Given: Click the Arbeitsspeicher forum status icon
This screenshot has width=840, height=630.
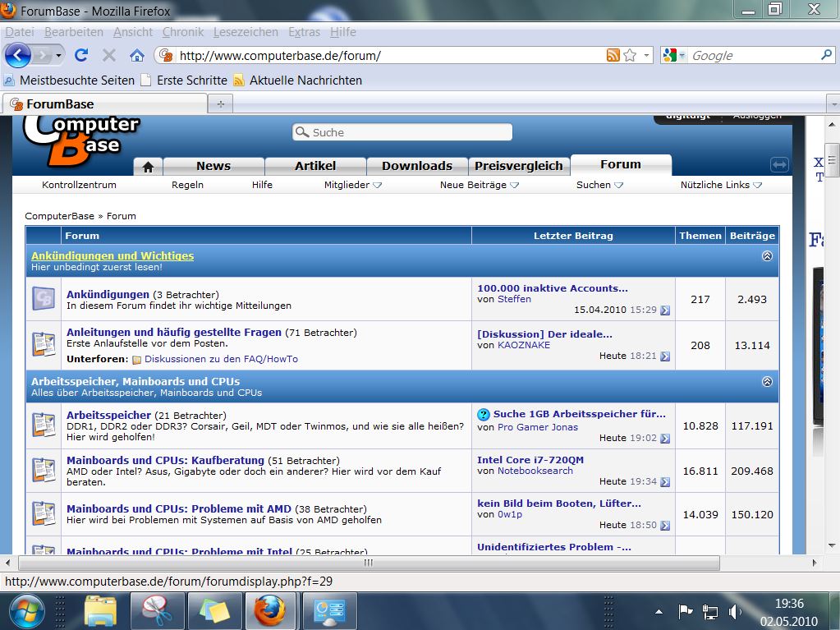Looking at the screenshot, I should coord(44,425).
